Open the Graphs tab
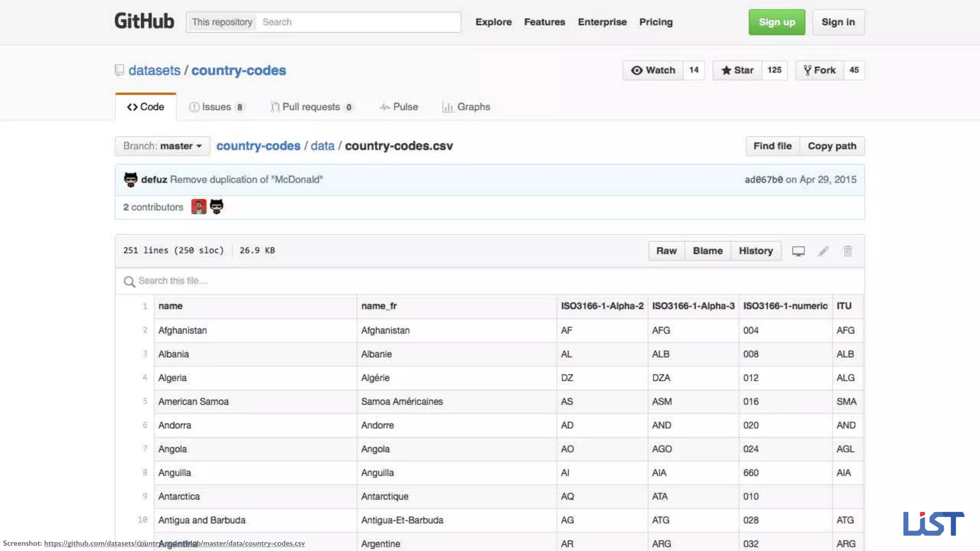Viewport: 980px width, 551px height. coord(467,107)
